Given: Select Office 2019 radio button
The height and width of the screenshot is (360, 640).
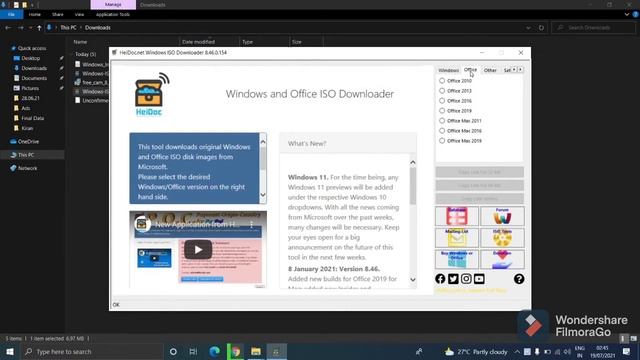Looking at the screenshot, I should coord(442,111).
